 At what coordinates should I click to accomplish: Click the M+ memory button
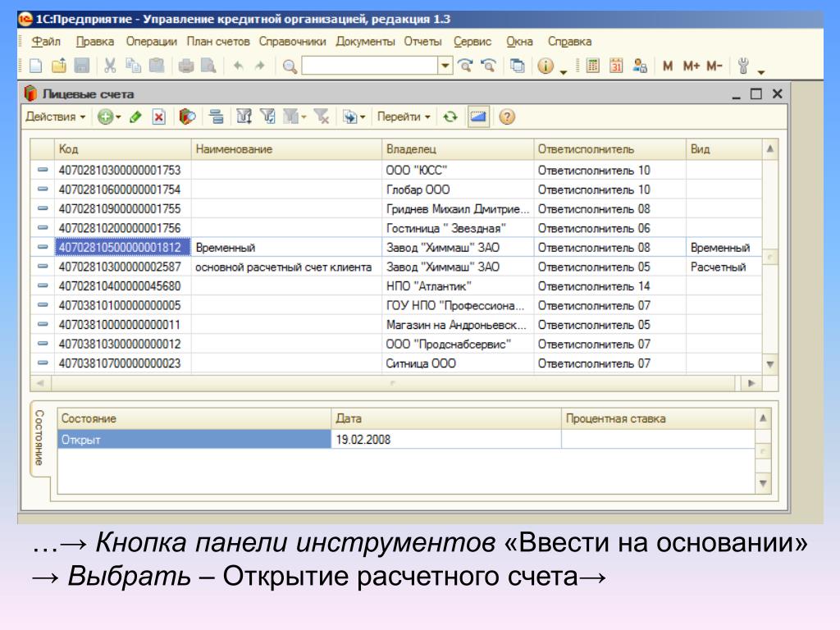[691, 66]
